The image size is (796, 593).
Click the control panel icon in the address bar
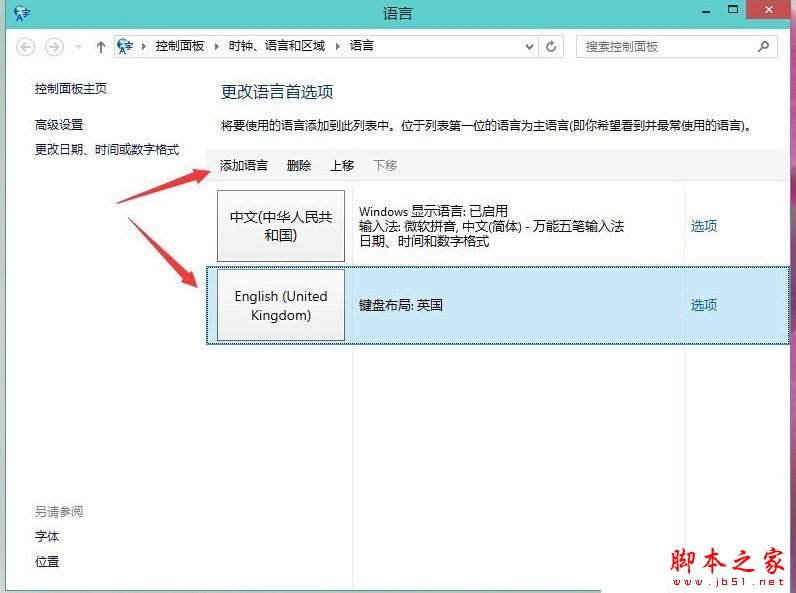pyautogui.click(x=126, y=46)
